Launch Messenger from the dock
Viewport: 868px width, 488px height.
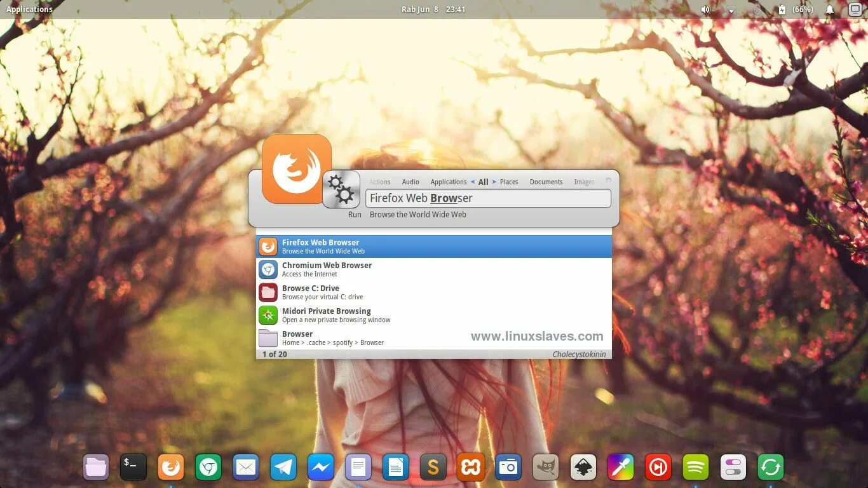pos(321,468)
